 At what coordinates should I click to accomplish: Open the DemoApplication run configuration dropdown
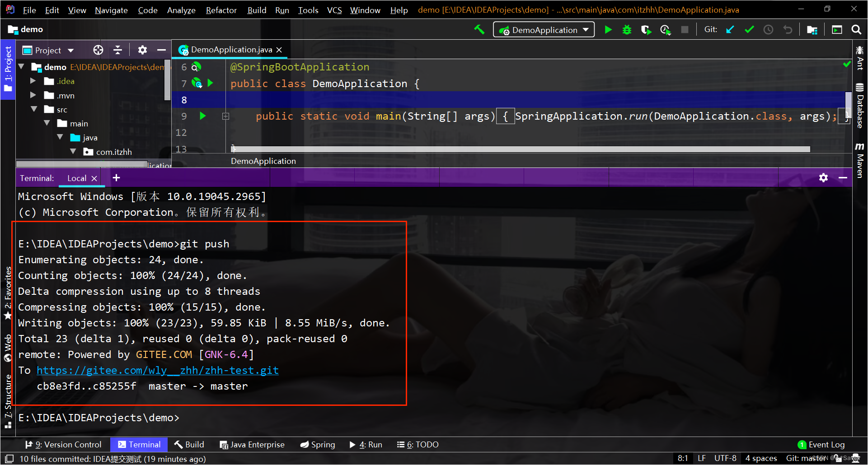[x=544, y=30]
